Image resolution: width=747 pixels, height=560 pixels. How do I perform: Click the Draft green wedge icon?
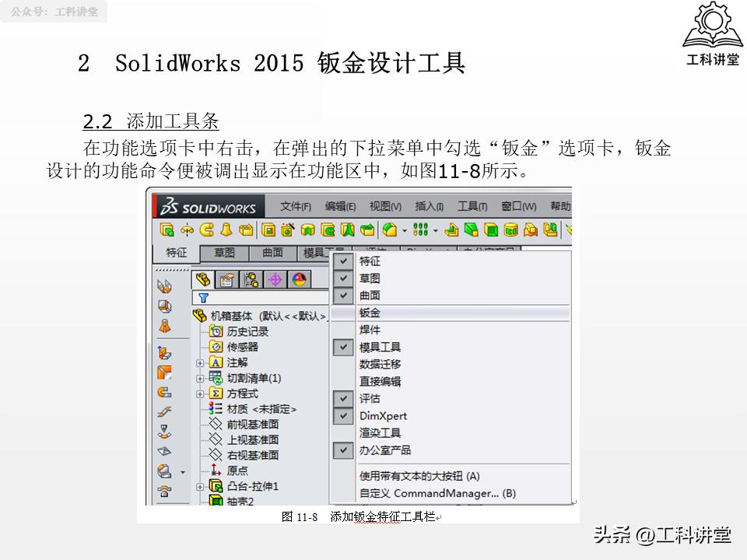(472, 230)
